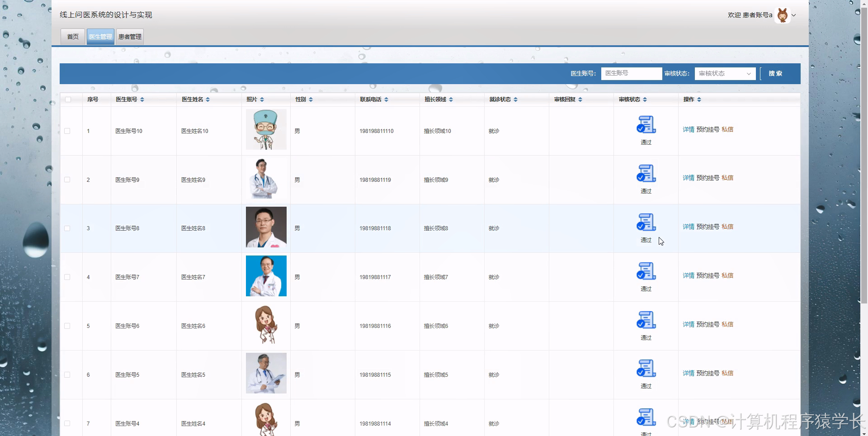Screen dimensions: 868x436
Task: Click phone number 198198811110
Action: coord(377,131)
